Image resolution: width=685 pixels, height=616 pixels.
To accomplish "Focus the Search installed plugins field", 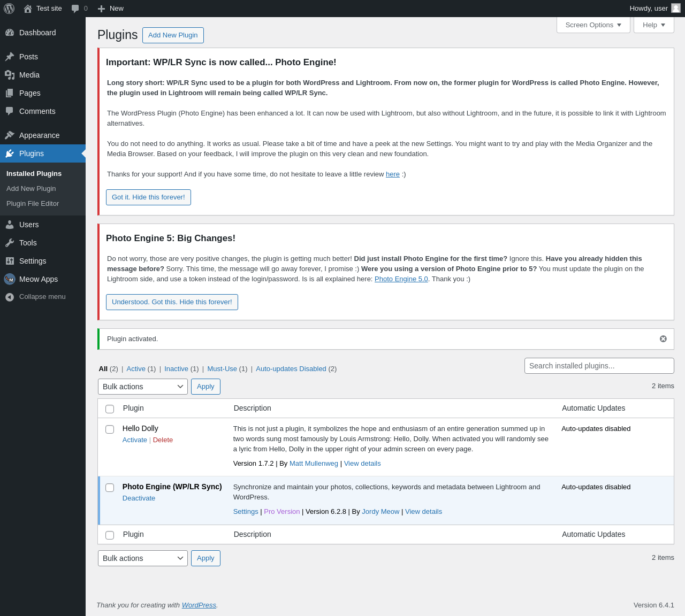I will pos(599,366).
